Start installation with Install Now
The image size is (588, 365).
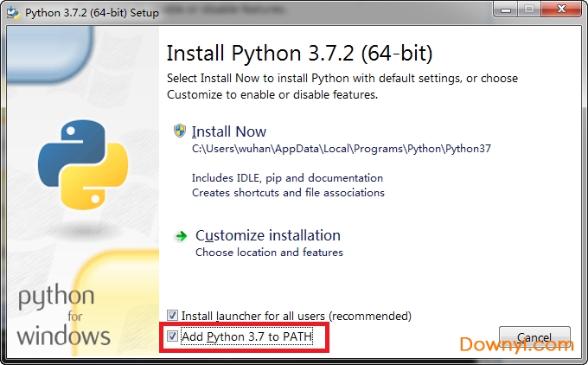pyautogui.click(x=223, y=132)
